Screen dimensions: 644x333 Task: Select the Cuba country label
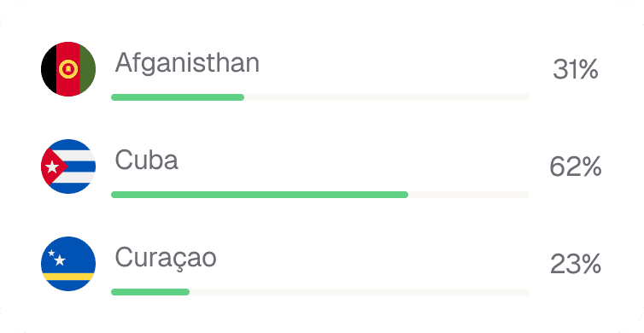(146, 160)
